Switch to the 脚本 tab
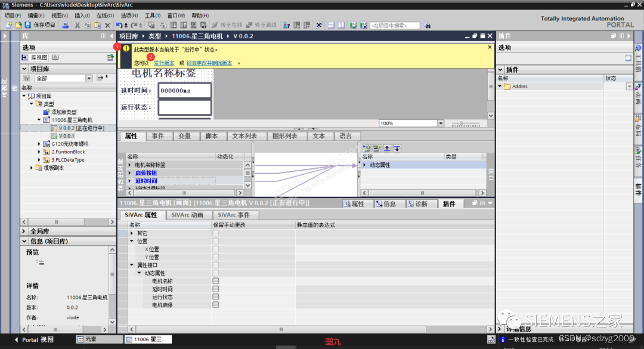644x349 pixels. coord(212,136)
